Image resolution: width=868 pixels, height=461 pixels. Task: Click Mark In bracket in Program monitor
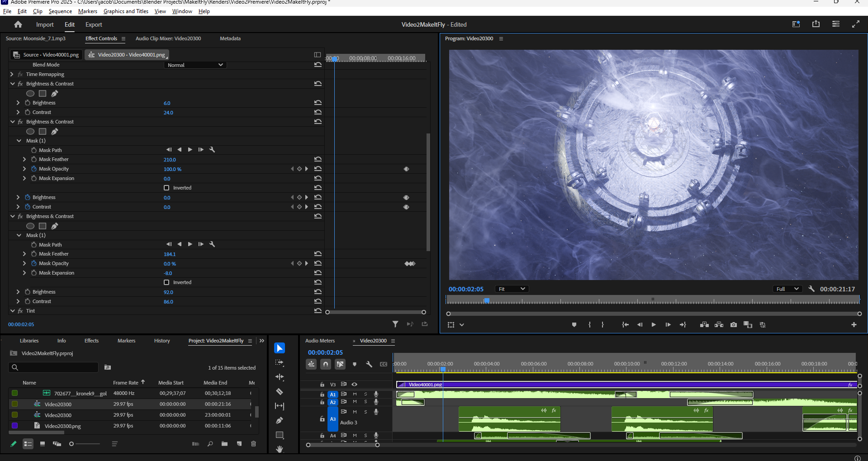coord(589,325)
